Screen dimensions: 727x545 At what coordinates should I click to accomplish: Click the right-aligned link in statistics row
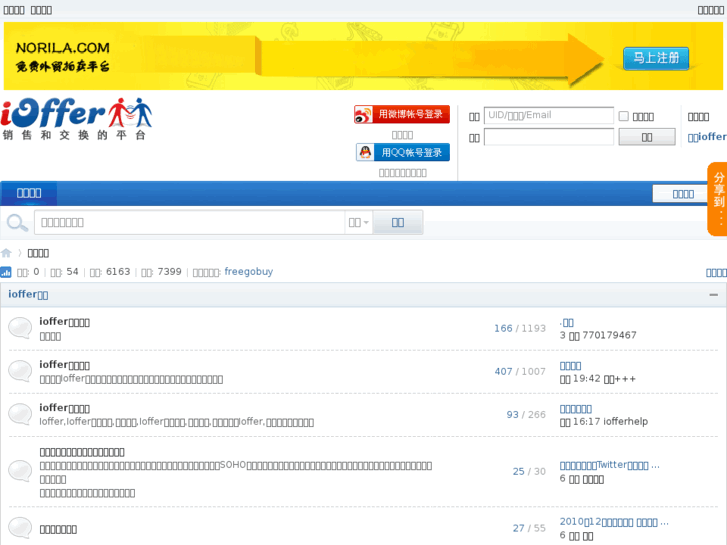(x=716, y=273)
